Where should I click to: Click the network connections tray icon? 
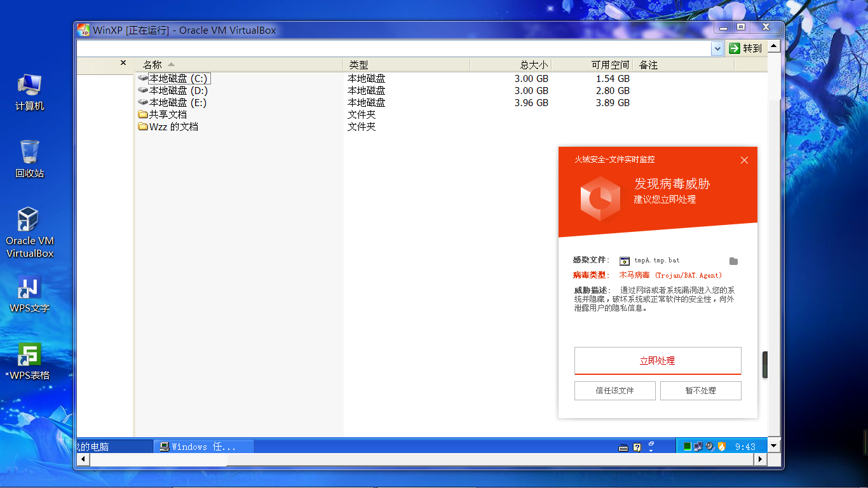(x=698, y=446)
